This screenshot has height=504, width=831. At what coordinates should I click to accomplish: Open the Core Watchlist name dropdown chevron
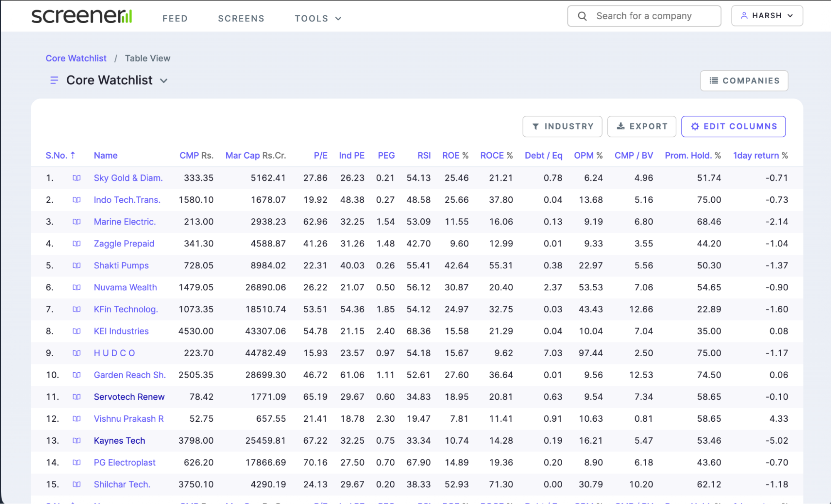164,81
